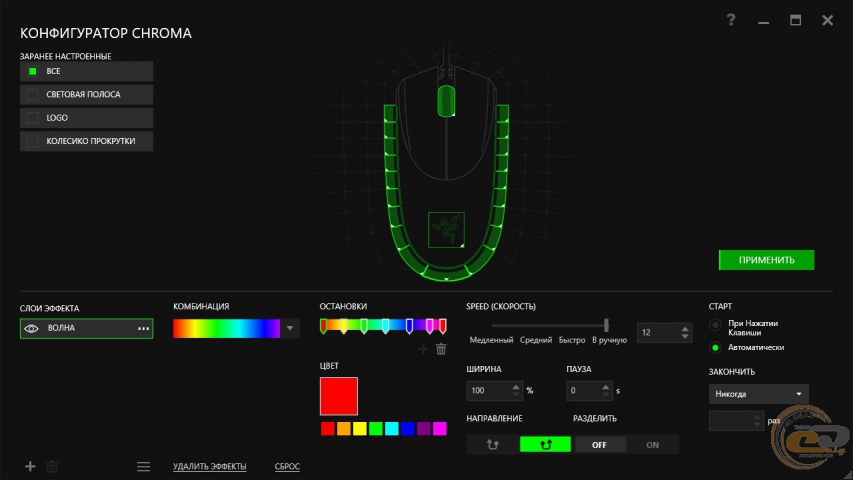Click the Быстро speed label
Screen dimensions: 853x480
(572, 340)
